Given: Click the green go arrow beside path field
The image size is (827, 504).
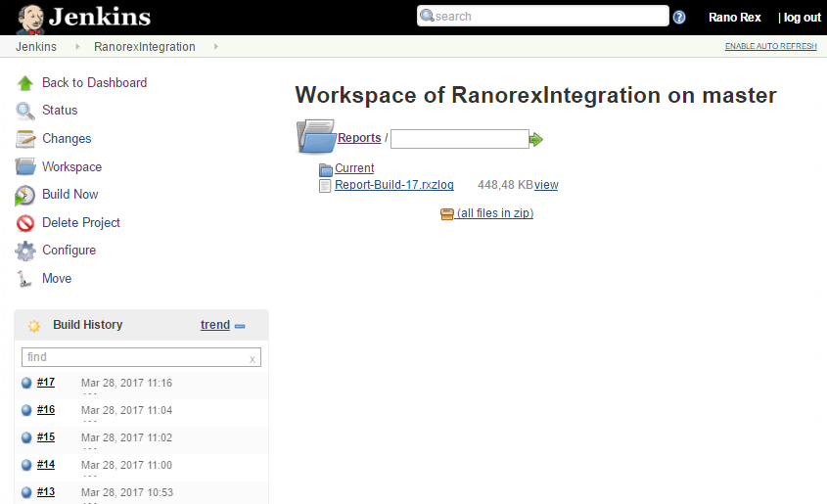Looking at the screenshot, I should click(x=536, y=139).
